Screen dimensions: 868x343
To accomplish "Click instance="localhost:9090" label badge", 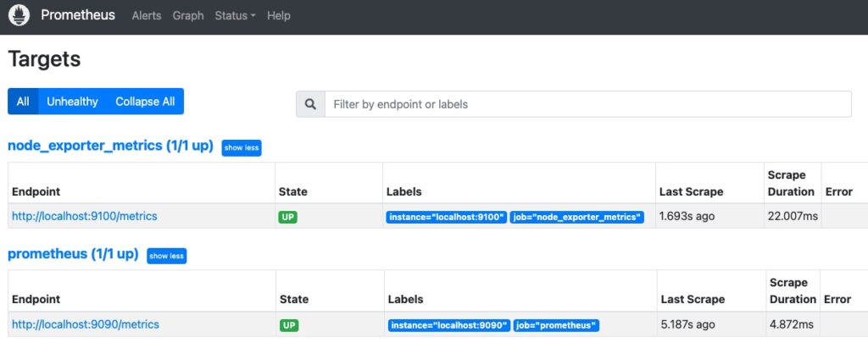I will 449,325.
